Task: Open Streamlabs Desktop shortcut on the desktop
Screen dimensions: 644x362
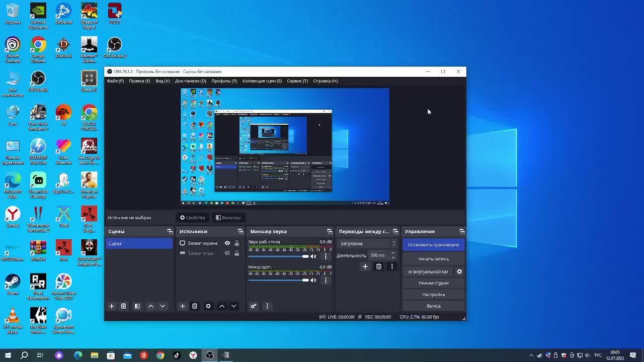Action: 38,184
